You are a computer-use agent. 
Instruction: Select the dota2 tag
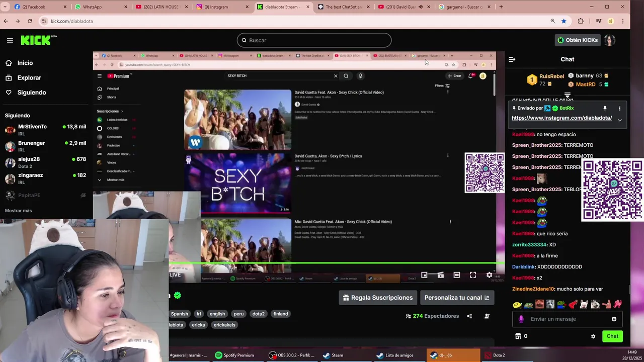(x=258, y=314)
